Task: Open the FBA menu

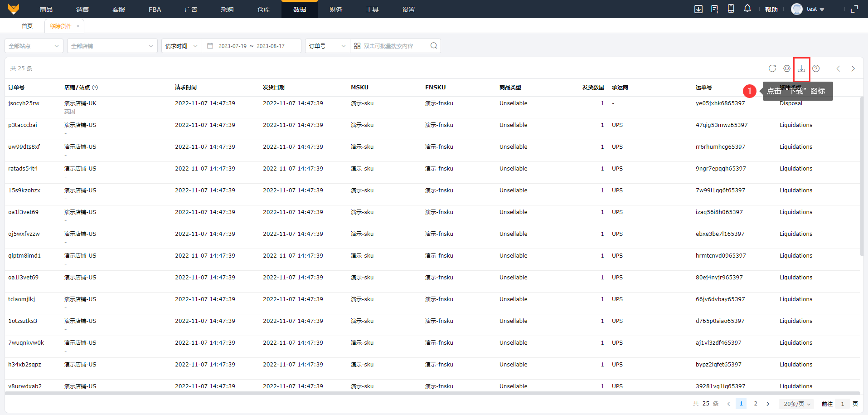Action: tap(155, 9)
